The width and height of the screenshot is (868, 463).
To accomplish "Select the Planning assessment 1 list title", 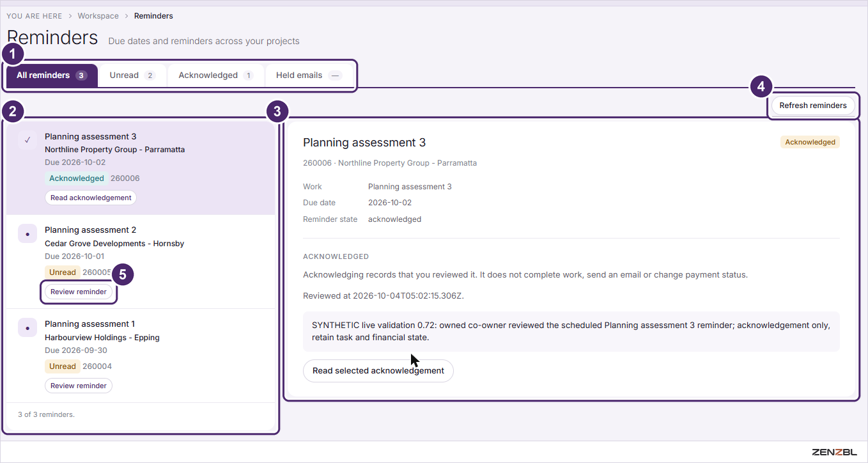I will [x=90, y=324].
